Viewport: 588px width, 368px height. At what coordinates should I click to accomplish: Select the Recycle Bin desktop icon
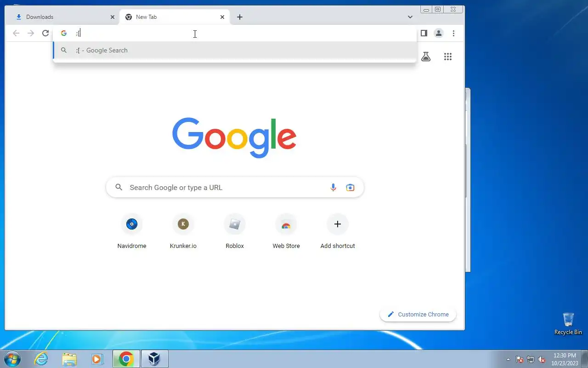click(x=568, y=323)
